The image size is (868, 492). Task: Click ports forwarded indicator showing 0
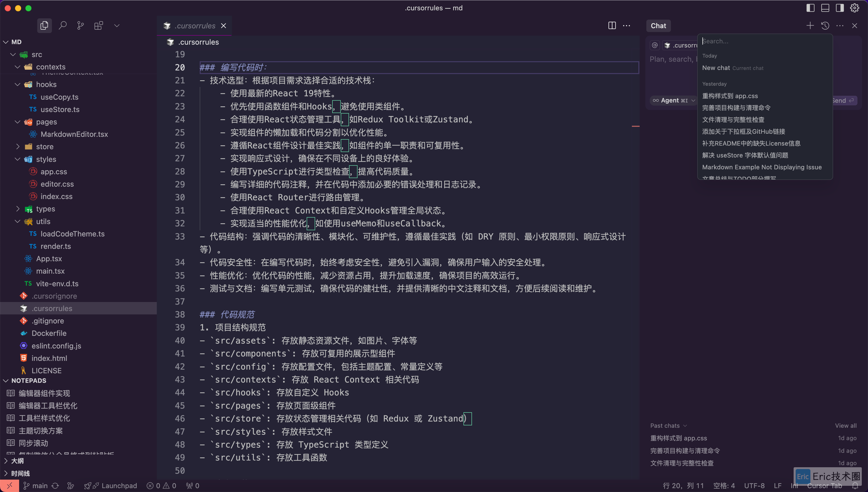pyautogui.click(x=192, y=486)
